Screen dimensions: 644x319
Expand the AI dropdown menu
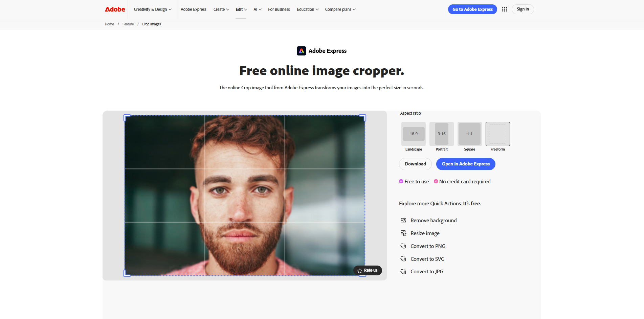(x=258, y=9)
